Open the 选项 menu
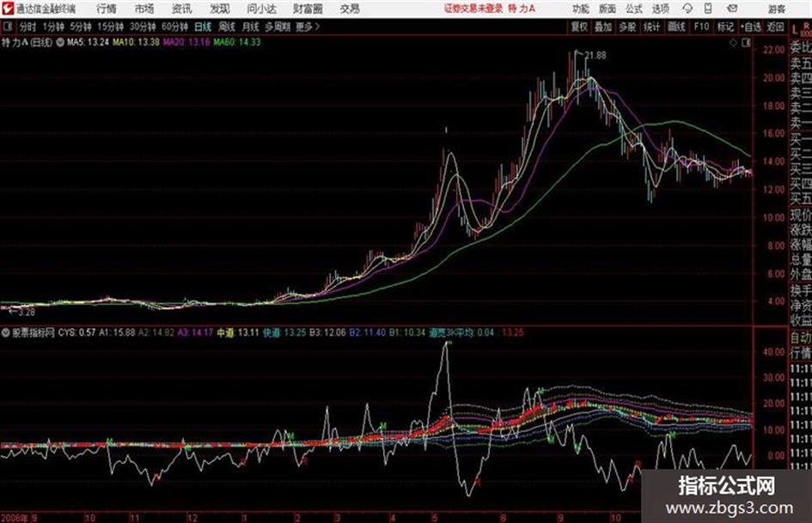The height and width of the screenshot is (523, 812). pyautogui.click(x=660, y=9)
